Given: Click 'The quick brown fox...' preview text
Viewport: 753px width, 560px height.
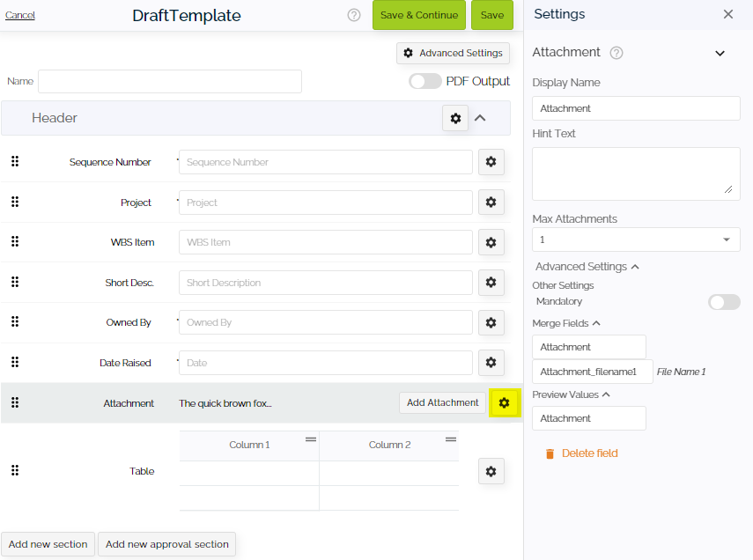Looking at the screenshot, I should tap(225, 404).
